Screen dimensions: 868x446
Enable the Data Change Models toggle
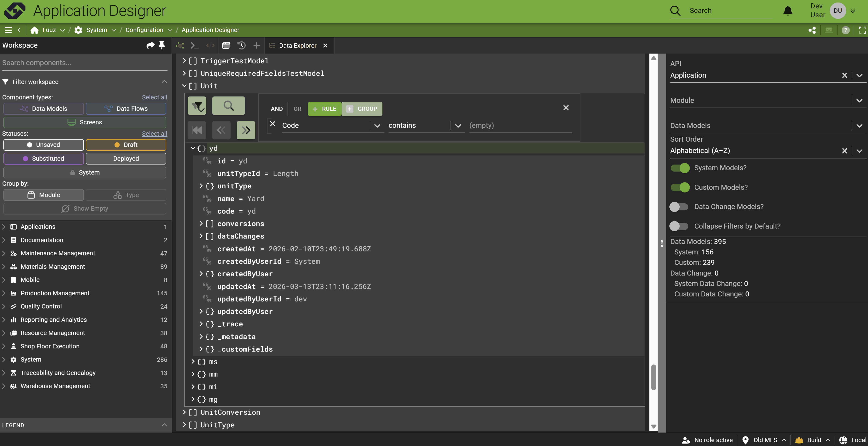tap(679, 207)
